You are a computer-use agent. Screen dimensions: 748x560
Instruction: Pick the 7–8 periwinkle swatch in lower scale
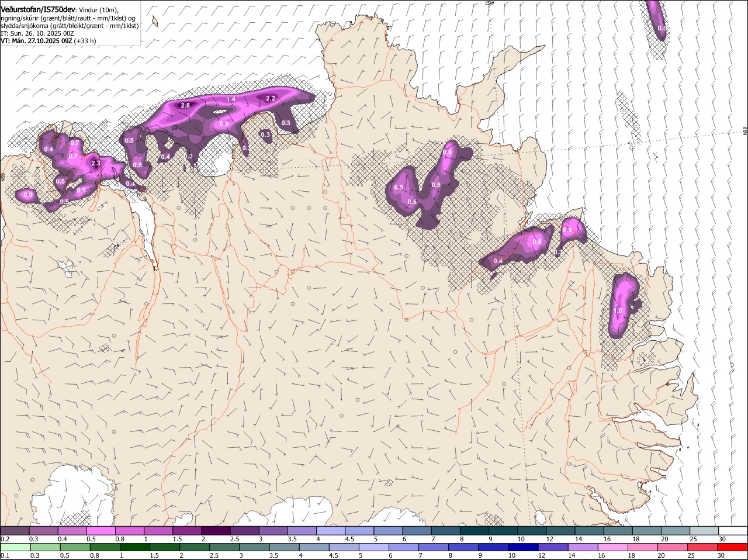(434, 547)
